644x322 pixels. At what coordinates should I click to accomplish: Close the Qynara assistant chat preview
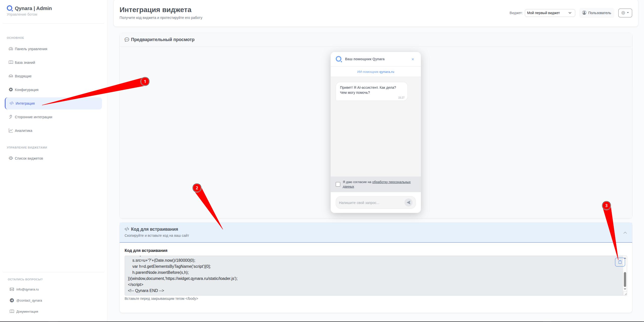(x=413, y=59)
